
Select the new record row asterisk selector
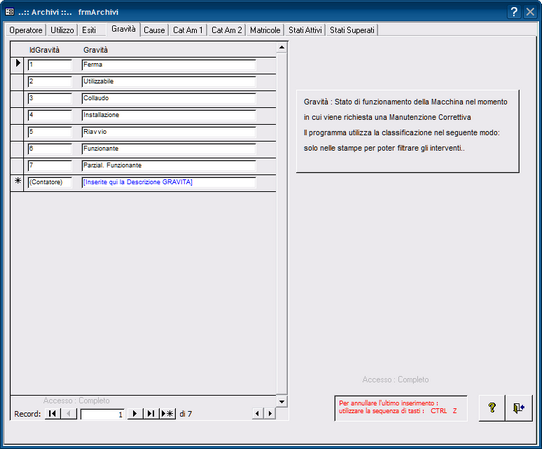pyautogui.click(x=17, y=182)
